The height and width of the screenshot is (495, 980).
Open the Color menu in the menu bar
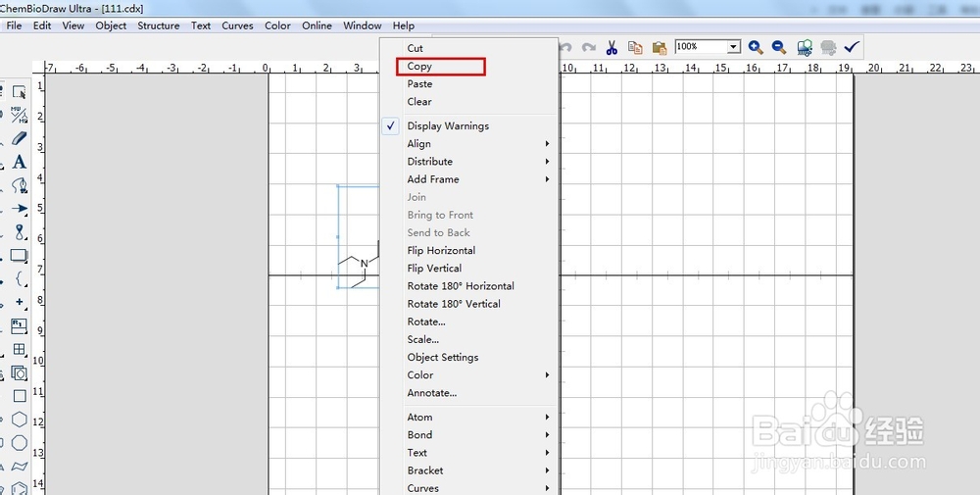(277, 25)
